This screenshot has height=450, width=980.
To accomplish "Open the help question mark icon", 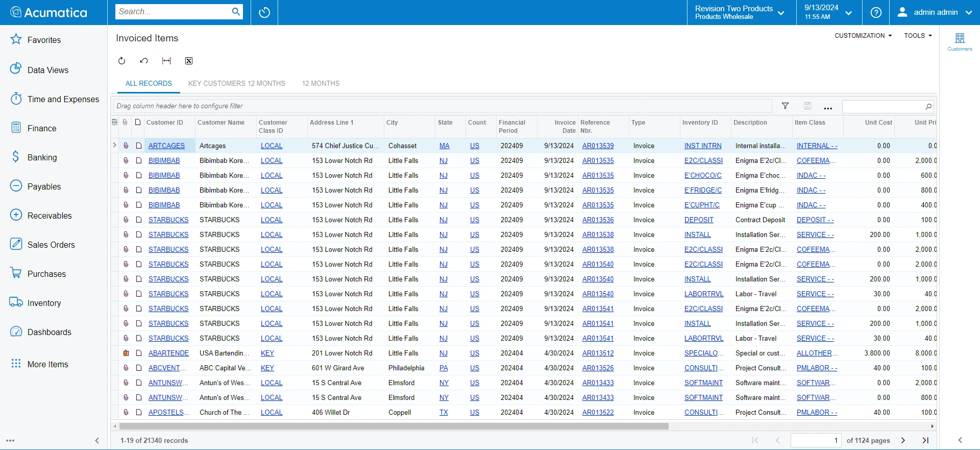I will point(876,12).
